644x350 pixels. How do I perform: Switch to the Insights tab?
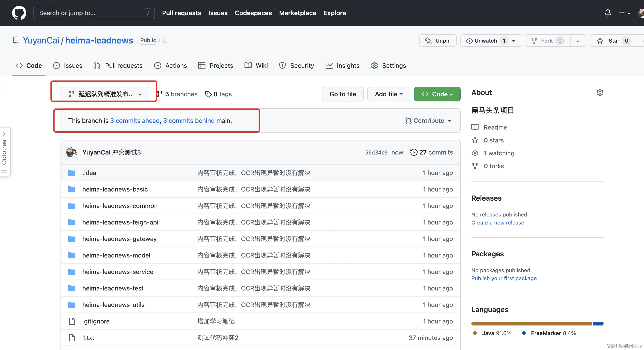343,66
